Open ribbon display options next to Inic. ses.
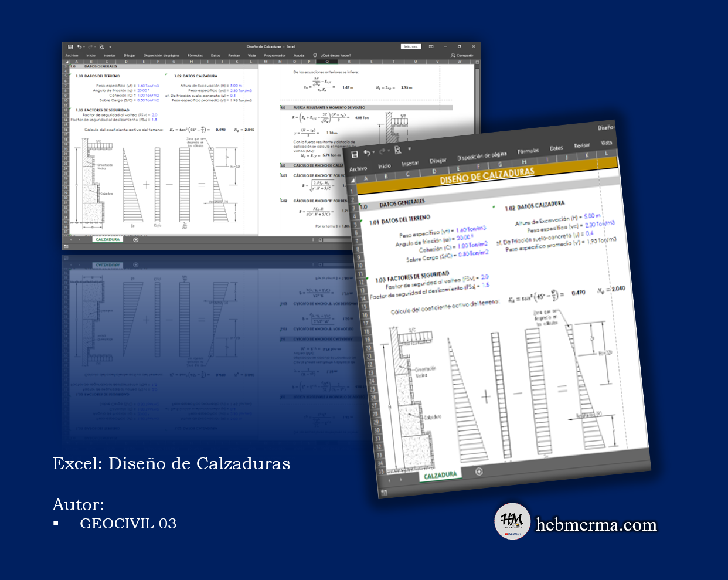Image resolution: width=728 pixels, height=580 pixels. coord(431,46)
